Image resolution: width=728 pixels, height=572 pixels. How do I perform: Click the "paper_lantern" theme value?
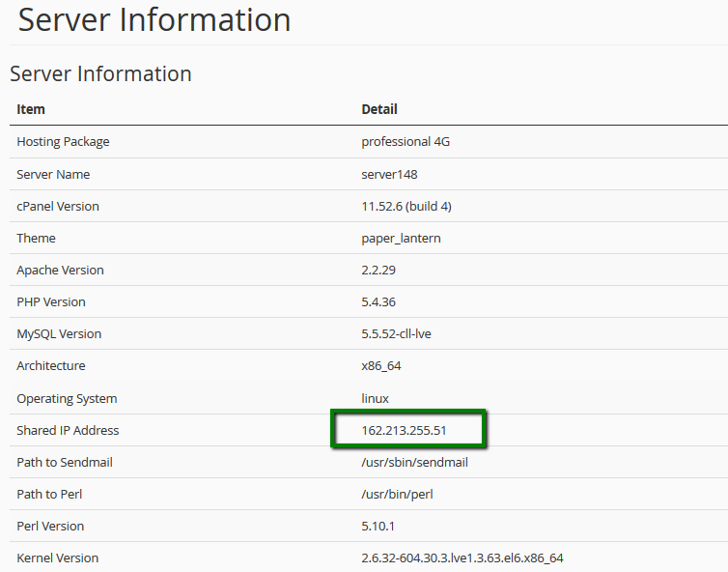click(x=401, y=238)
